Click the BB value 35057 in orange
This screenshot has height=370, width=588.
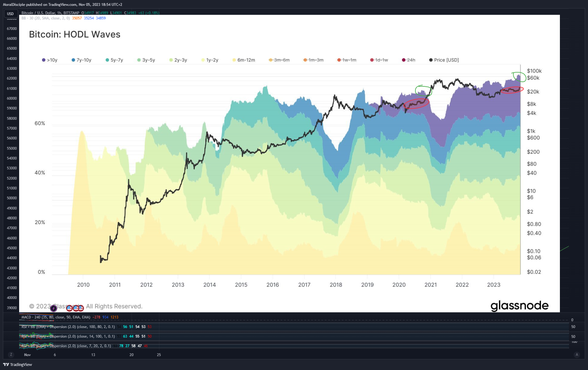77,18
